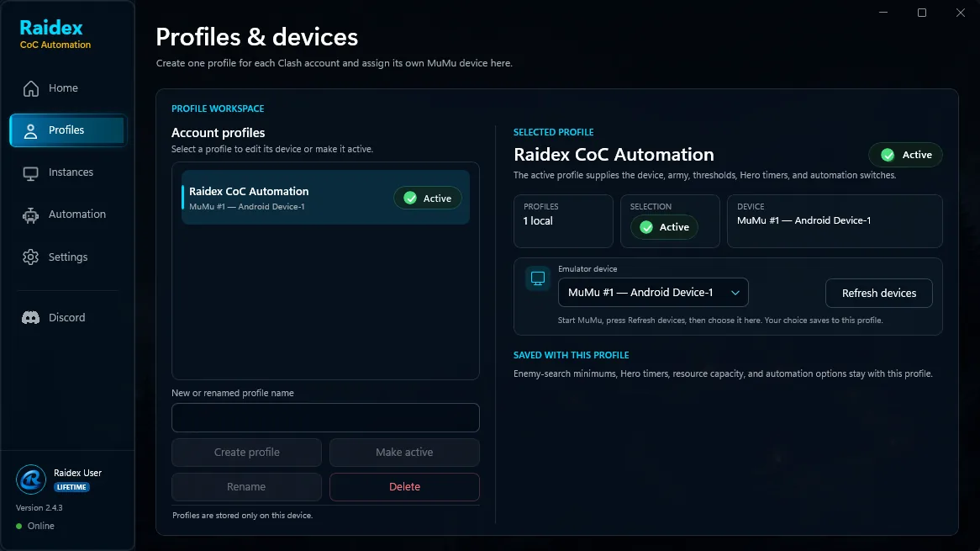Image resolution: width=980 pixels, height=551 pixels.
Task: Click "MuMu #1 — Android Device-1" under profile name
Action: 247,206
